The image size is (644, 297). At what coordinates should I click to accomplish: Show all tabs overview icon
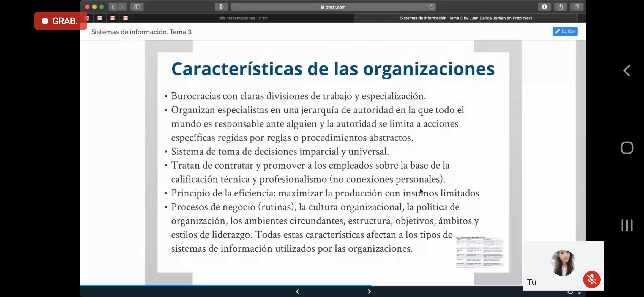pos(577,7)
